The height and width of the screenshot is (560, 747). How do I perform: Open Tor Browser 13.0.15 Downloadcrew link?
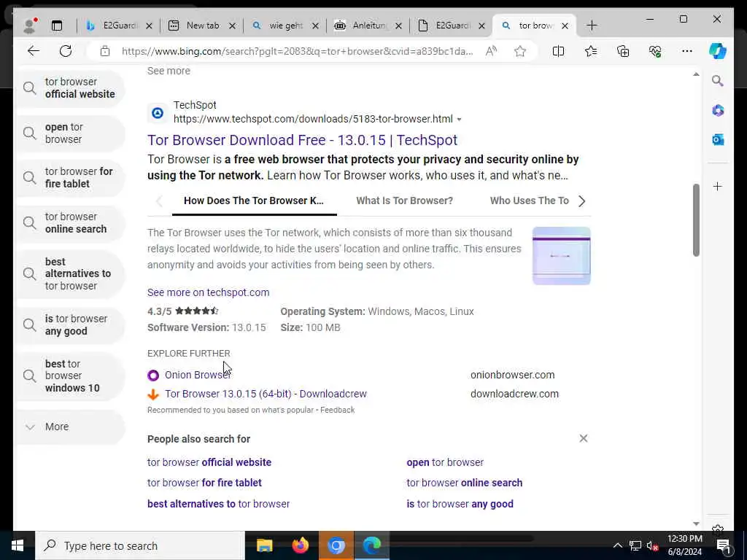click(266, 394)
